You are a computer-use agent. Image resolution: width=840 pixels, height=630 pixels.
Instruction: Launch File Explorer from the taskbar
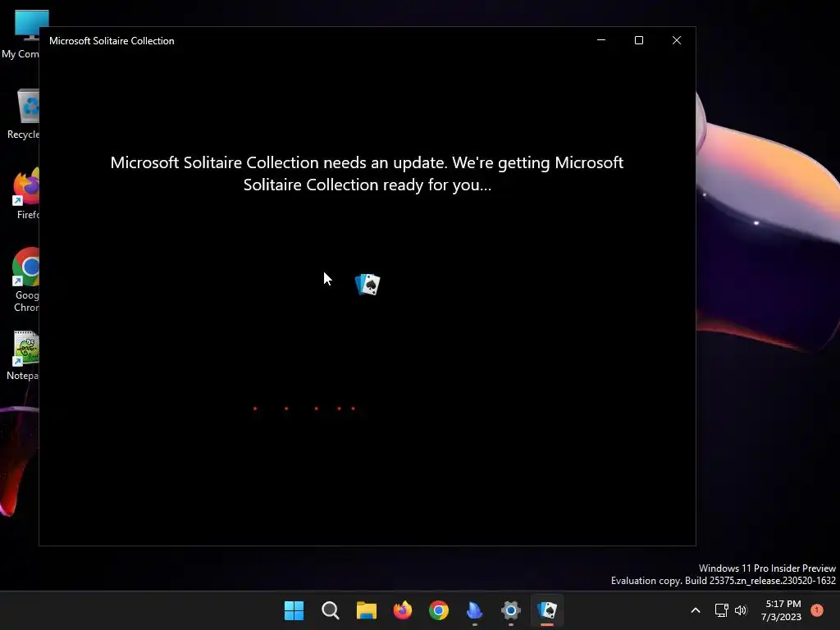pyautogui.click(x=367, y=610)
